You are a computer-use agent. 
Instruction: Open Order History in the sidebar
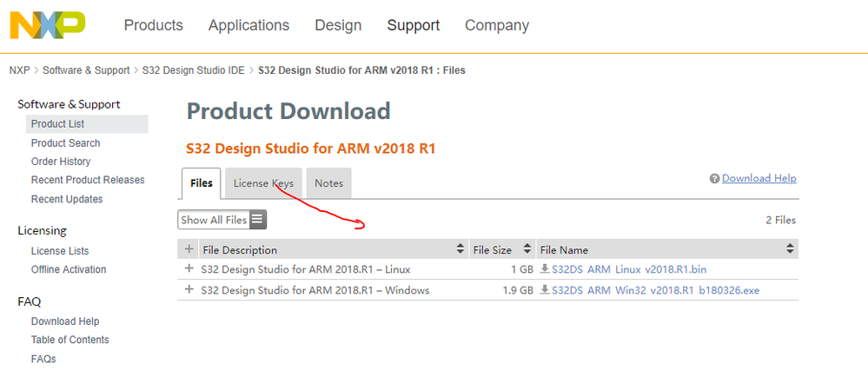point(61,162)
